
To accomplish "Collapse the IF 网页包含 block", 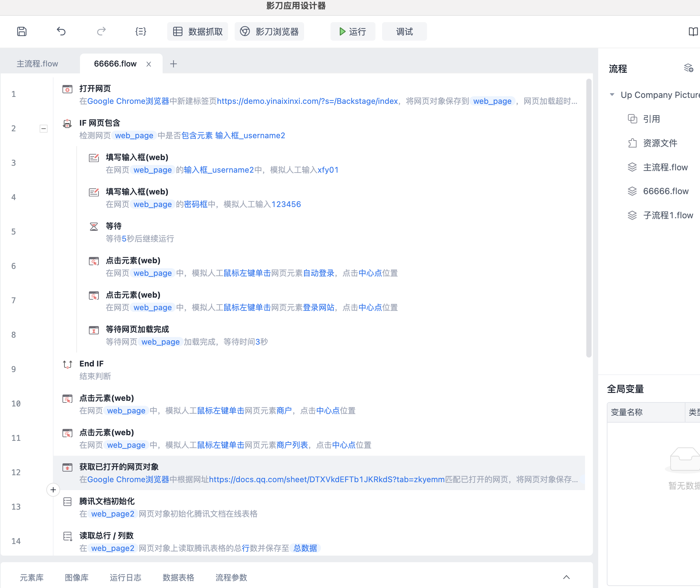I will click(43, 128).
